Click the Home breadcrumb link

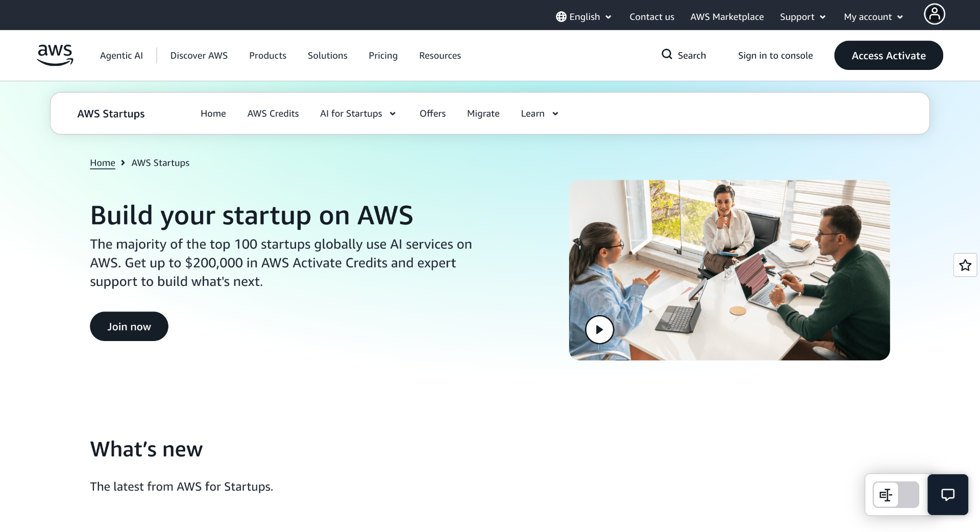click(x=103, y=163)
